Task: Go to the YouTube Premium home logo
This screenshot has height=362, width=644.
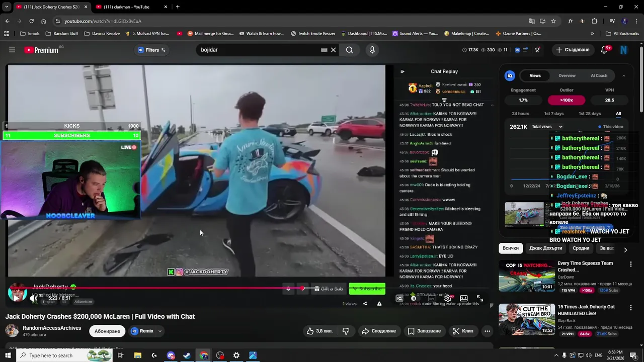Action: point(41,50)
